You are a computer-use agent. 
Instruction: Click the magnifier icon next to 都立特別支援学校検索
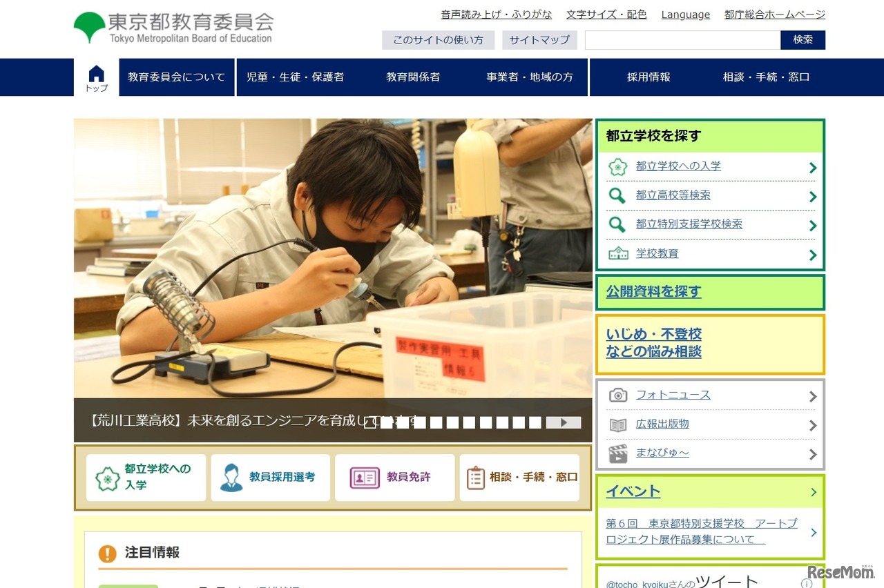617,224
